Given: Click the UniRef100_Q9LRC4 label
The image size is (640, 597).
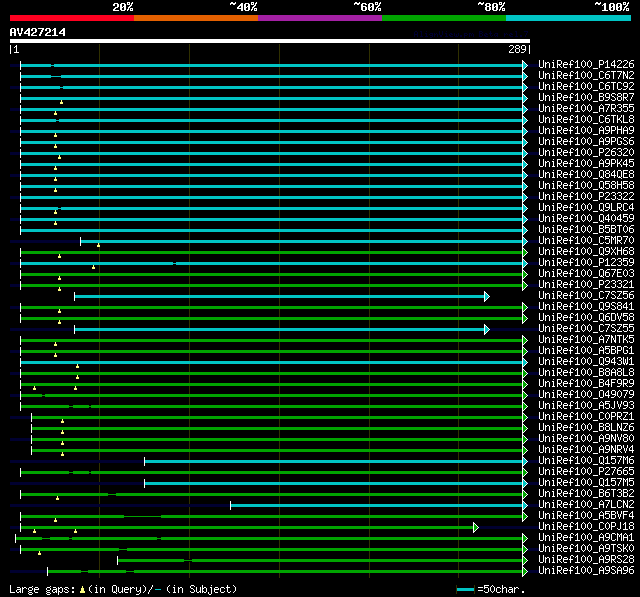Looking at the screenshot, I should [586, 208].
